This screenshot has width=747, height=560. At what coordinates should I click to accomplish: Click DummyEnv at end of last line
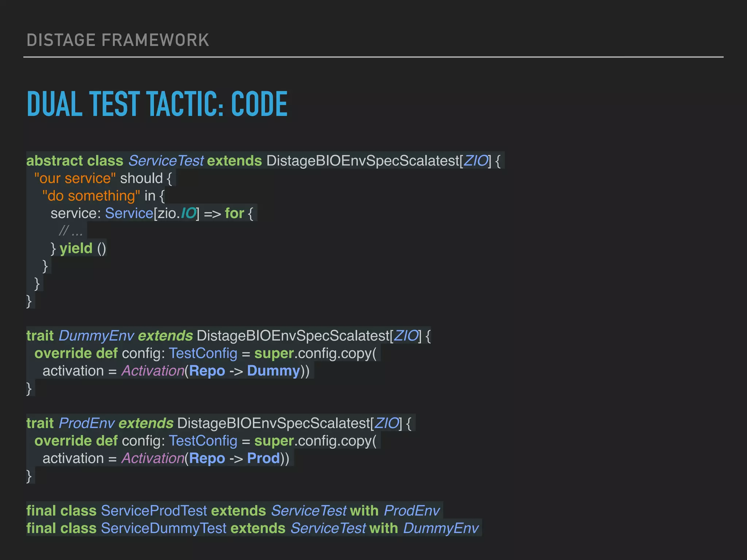pyautogui.click(x=441, y=528)
